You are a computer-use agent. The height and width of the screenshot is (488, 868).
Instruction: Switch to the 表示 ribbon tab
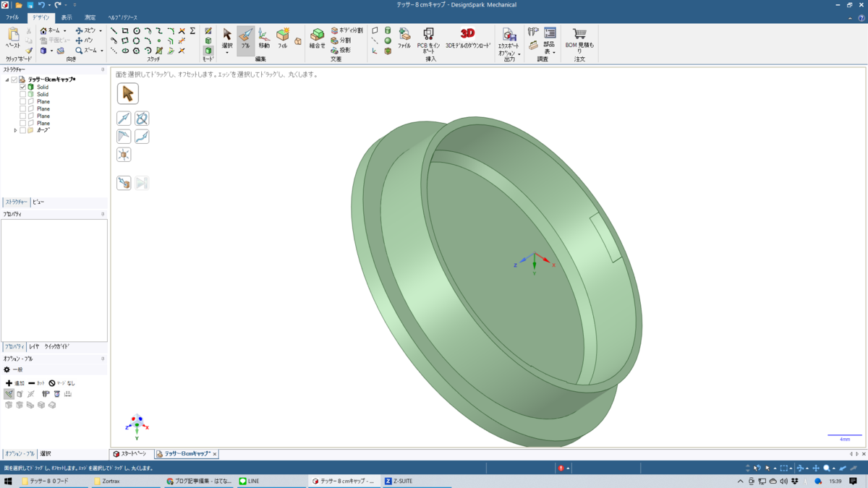(x=67, y=17)
